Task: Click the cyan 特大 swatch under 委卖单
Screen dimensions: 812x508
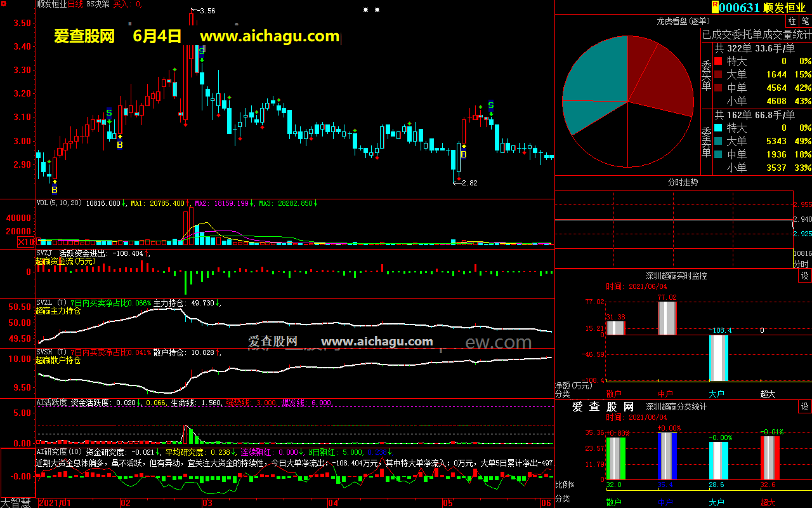Action: click(x=718, y=128)
